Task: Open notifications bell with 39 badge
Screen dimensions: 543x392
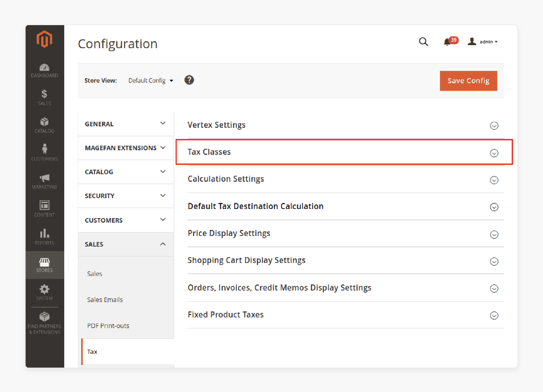Action: coord(450,41)
